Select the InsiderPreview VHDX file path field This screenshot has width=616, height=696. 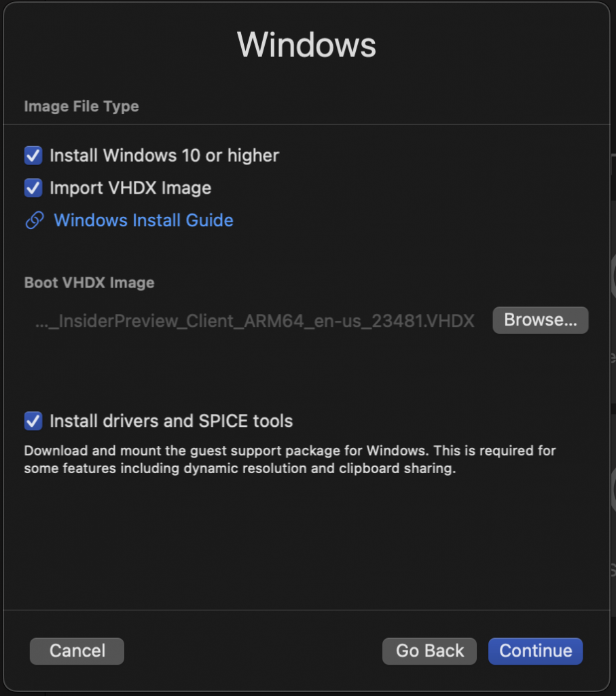(x=255, y=321)
